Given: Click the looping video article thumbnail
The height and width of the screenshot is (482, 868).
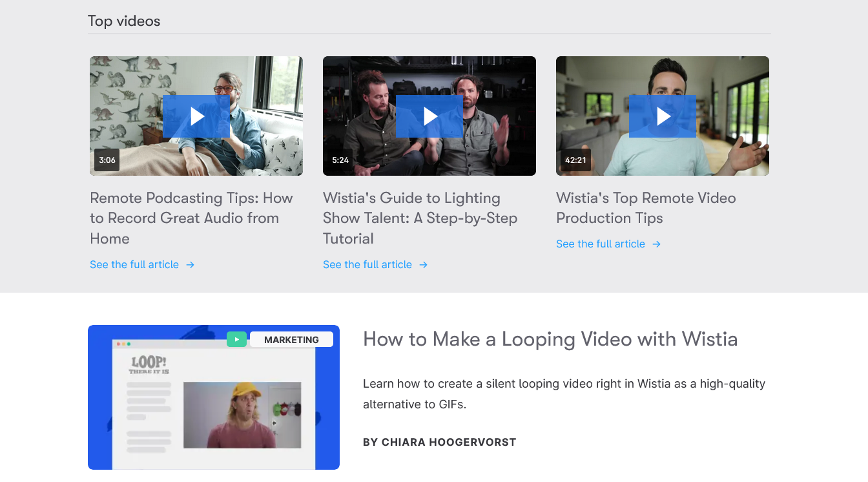Looking at the screenshot, I should 214,397.
